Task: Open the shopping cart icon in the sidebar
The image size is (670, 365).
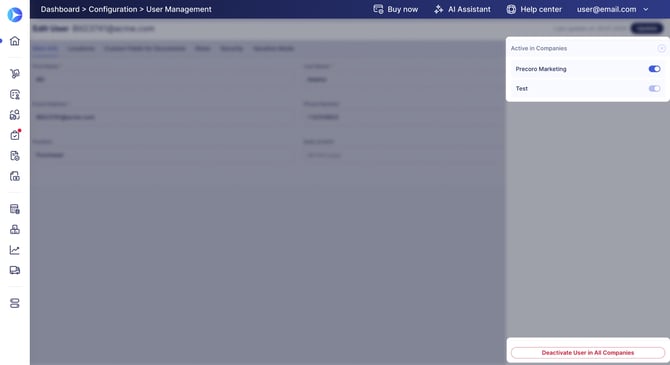Action: click(15, 74)
